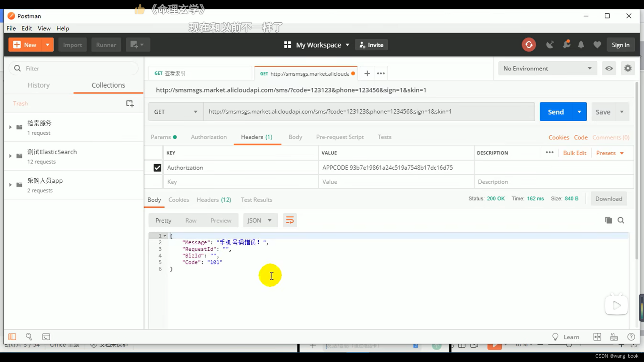Click the Runner button
This screenshot has width=644, height=362.
tap(106, 45)
